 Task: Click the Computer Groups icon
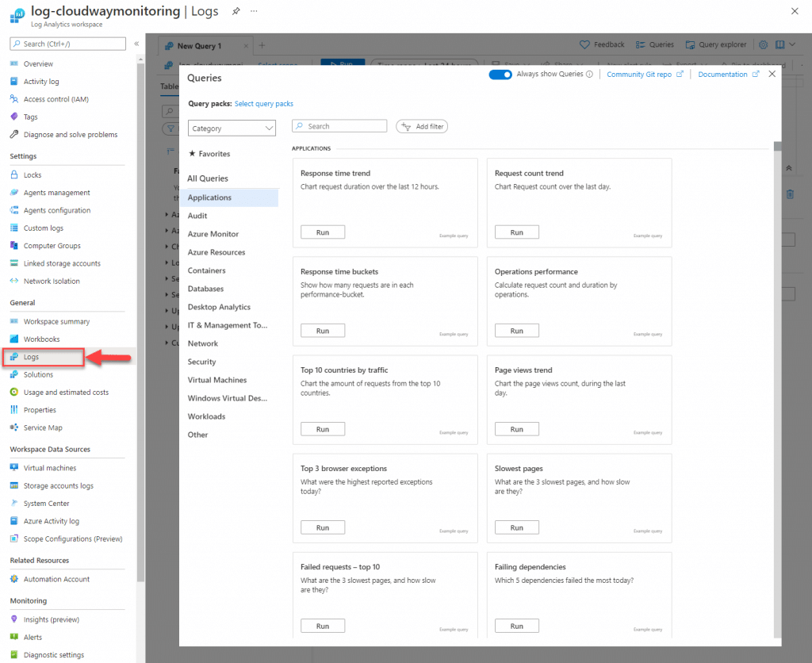(x=14, y=246)
